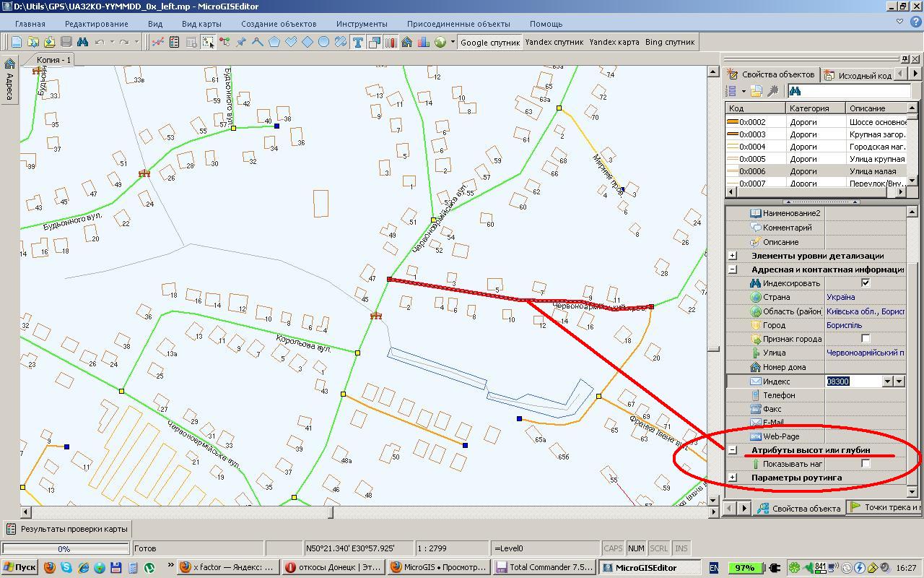Choose the text label tool
924x578 pixels.
point(357,42)
